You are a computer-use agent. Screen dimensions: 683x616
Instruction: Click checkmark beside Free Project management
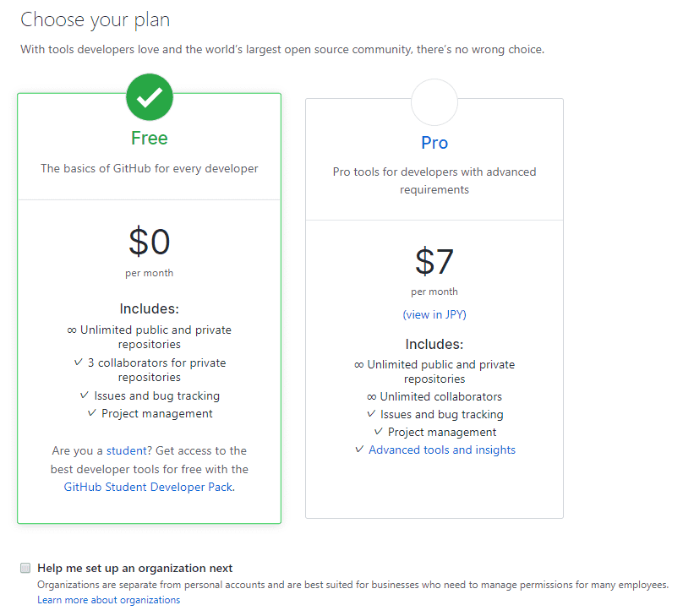[92, 412]
